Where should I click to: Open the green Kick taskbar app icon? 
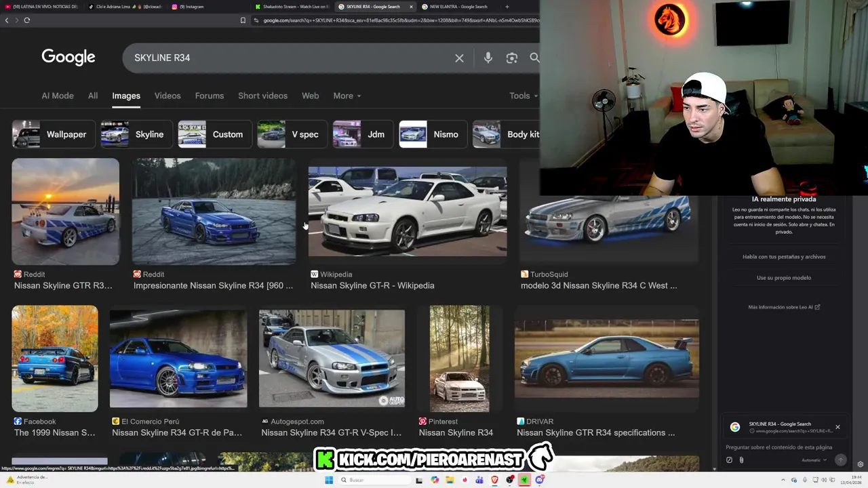click(524, 480)
